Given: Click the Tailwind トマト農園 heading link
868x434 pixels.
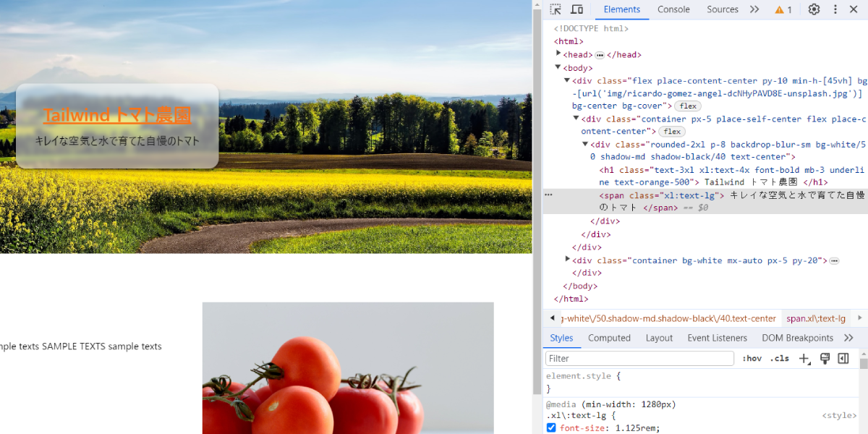Looking at the screenshot, I should click(117, 115).
